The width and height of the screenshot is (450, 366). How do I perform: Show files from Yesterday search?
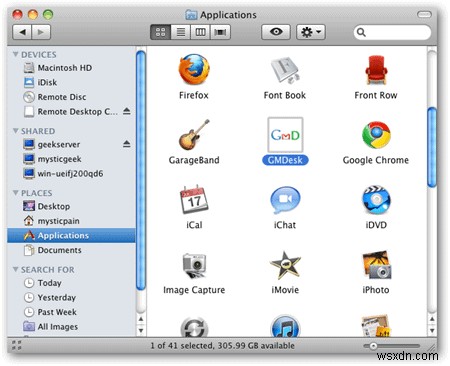71,297
